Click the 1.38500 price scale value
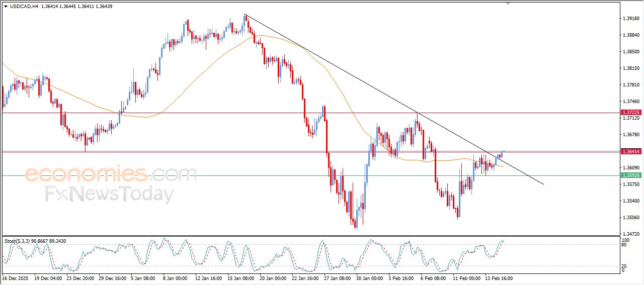 coord(630,52)
